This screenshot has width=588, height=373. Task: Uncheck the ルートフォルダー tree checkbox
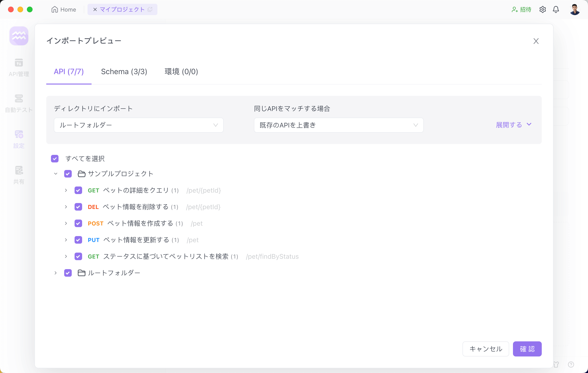68,273
